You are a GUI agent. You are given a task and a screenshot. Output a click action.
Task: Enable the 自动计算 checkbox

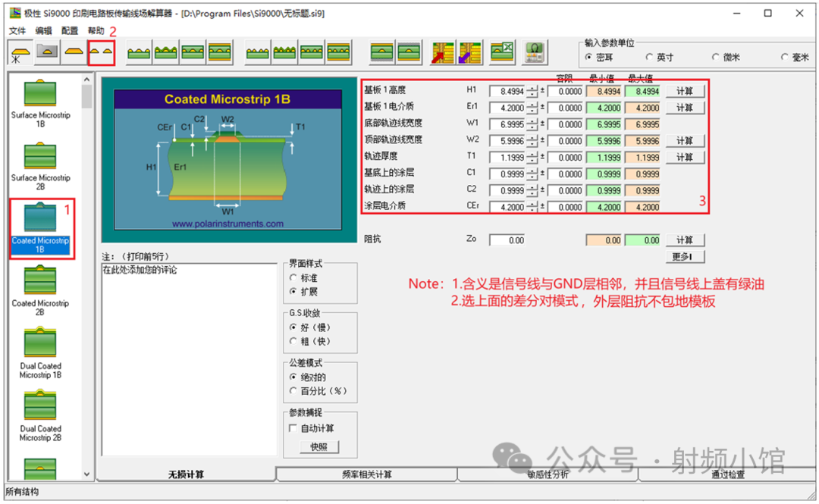click(294, 428)
